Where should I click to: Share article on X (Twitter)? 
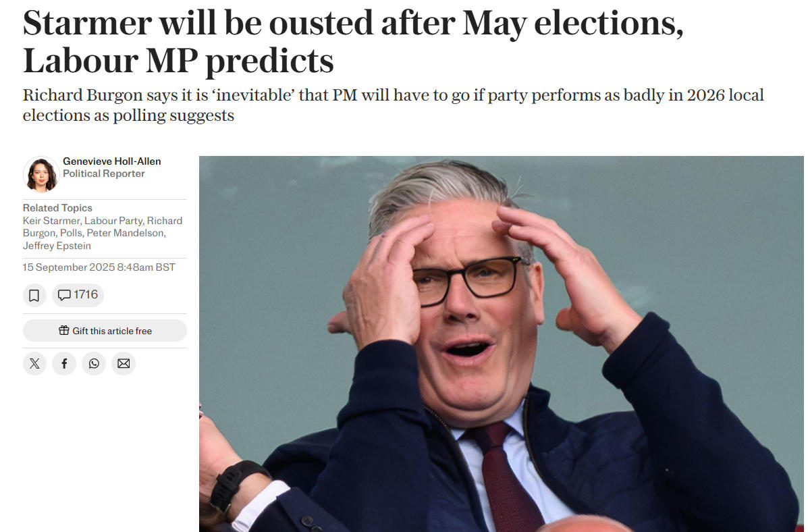34,364
